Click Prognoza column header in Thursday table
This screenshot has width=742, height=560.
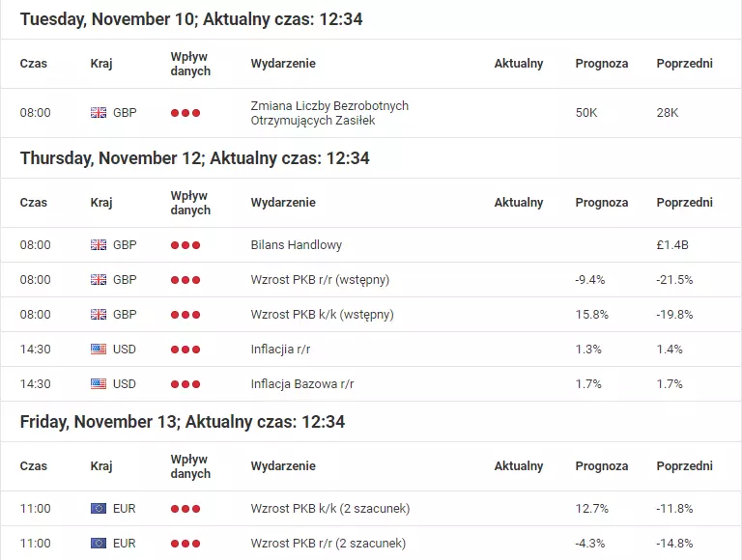click(602, 203)
